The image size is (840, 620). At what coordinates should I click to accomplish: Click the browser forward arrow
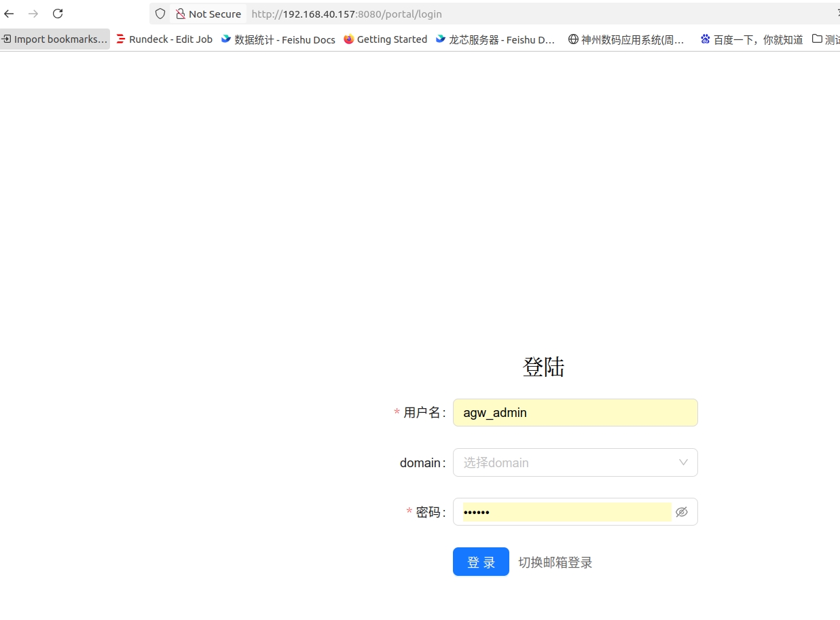tap(33, 14)
